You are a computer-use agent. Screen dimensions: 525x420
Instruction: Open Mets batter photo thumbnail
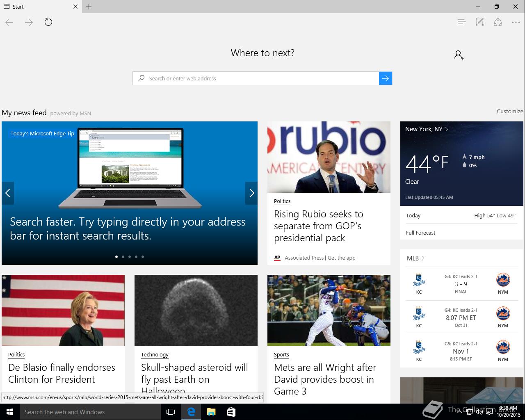tap(329, 310)
